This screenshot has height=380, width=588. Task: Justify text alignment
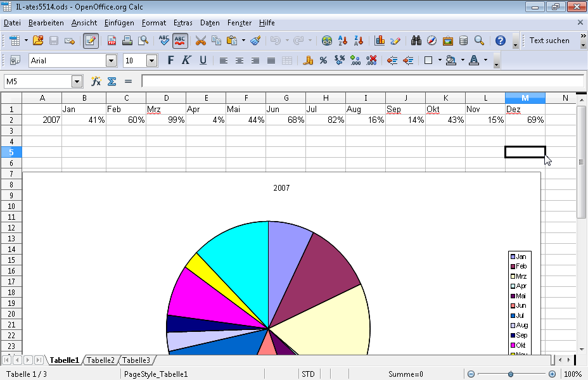(271, 60)
